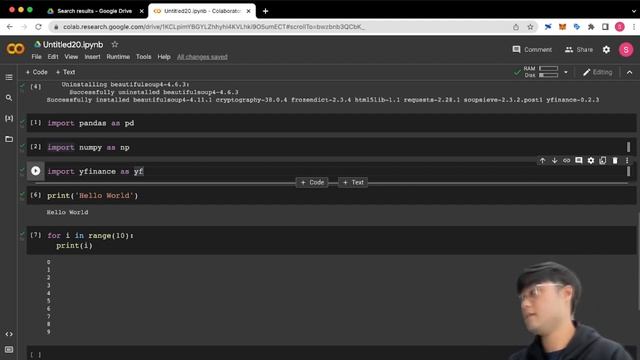Mirror the cell in a tab

click(603, 160)
